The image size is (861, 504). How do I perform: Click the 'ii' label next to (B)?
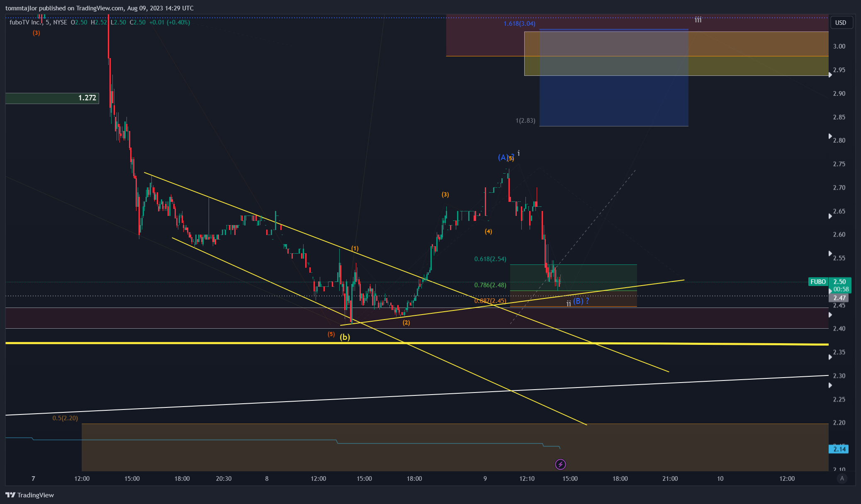pyautogui.click(x=569, y=303)
